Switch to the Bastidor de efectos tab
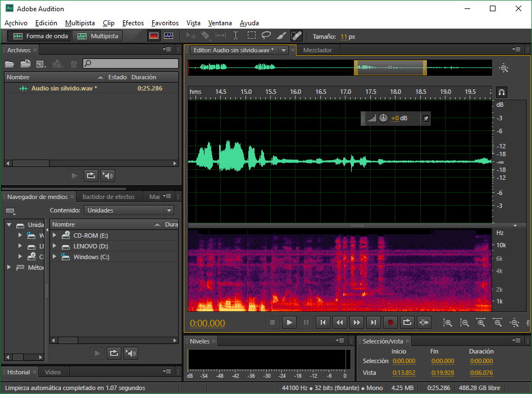The image size is (532, 394). point(108,197)
